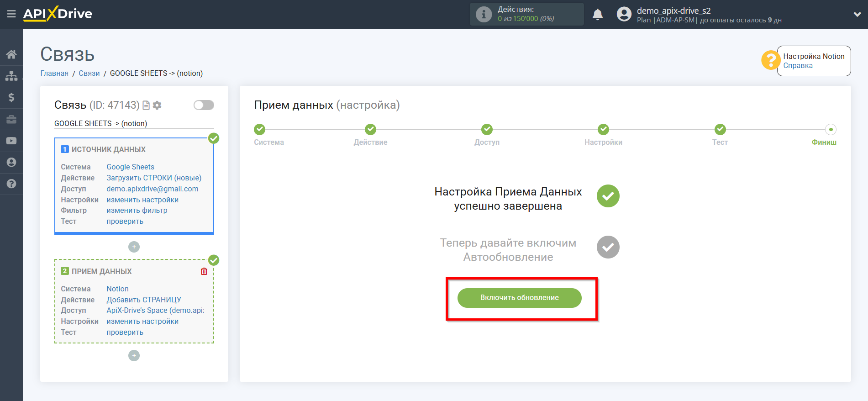Add a block after the data receiver
Image resolution: width=868 pixels, height=401 pixels.
pos(134,355)
